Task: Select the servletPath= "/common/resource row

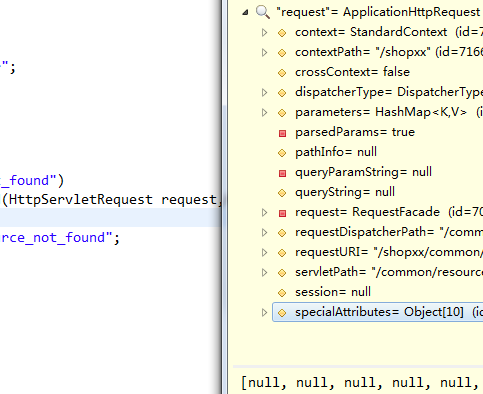Action: pyautogui.click(x=389, y=272)
